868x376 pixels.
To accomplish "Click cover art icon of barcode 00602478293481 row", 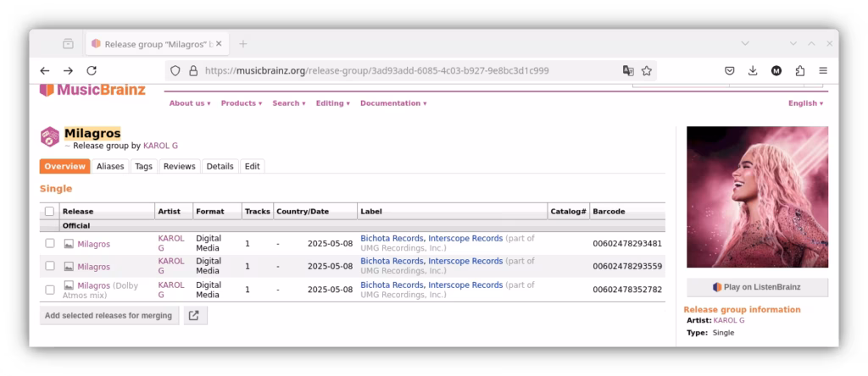I will [69, 243].
